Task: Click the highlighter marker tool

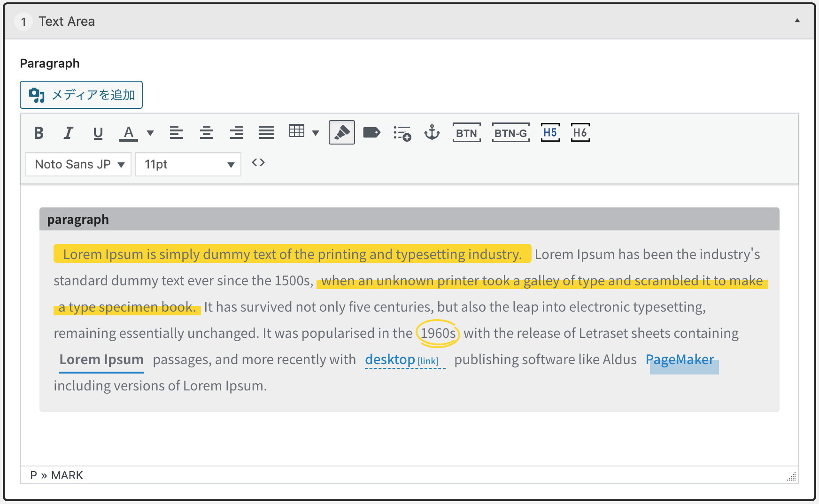Action: (x=342, y=133)
